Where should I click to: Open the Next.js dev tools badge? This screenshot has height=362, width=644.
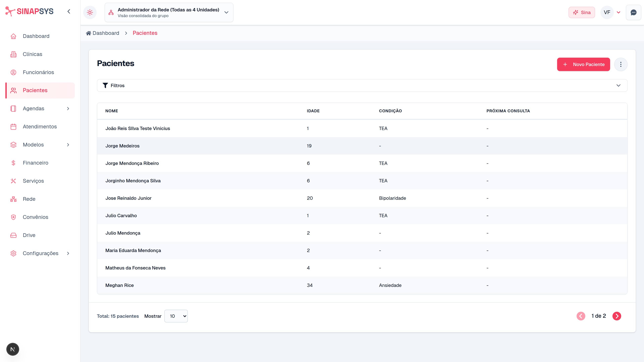[13, 349]
